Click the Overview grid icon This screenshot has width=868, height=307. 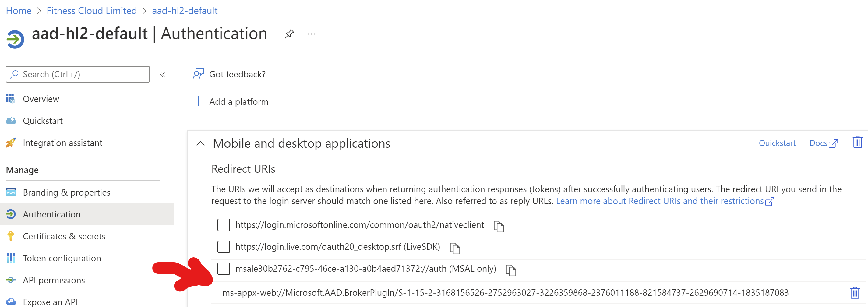(10, 99)
